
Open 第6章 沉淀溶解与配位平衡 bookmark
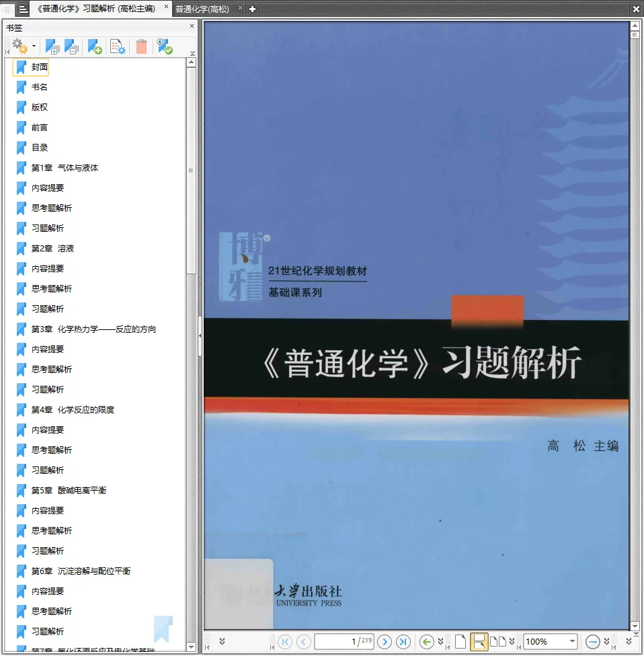click(81, 571)
